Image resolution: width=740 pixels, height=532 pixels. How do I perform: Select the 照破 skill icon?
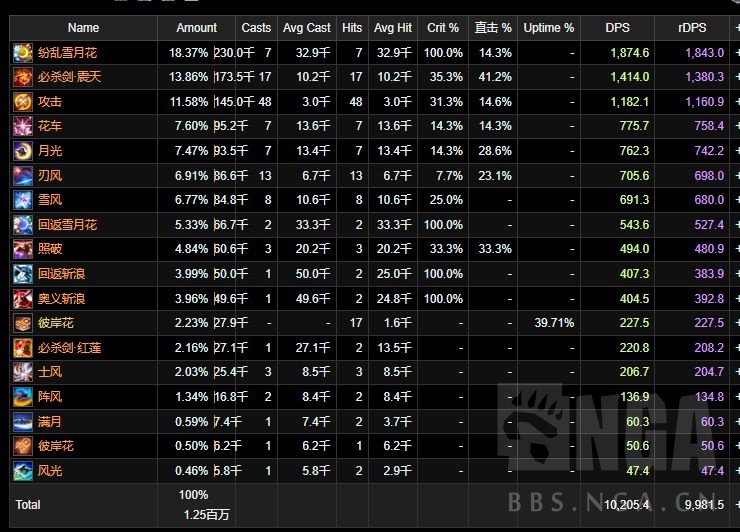(22, 249)
